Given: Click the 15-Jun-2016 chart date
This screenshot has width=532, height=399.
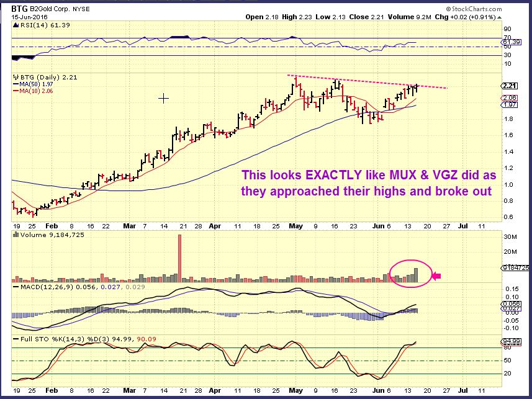Looking at the screenshot, I should 30,17.
